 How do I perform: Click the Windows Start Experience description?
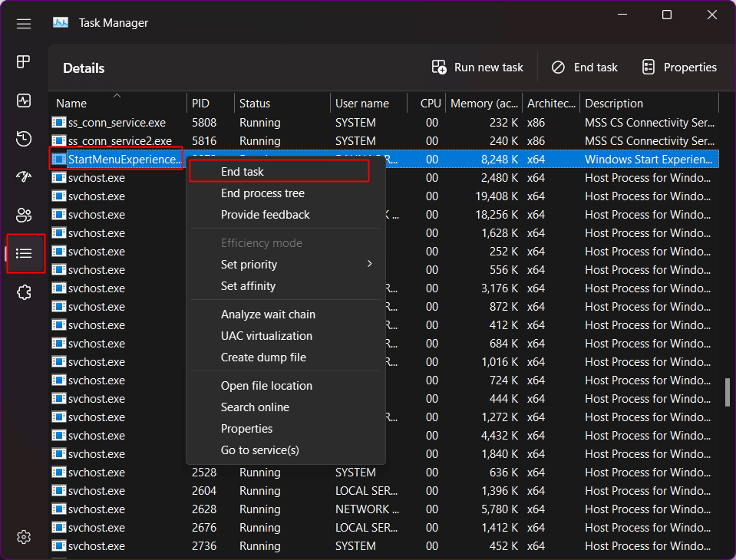click(x=649, y=160)
